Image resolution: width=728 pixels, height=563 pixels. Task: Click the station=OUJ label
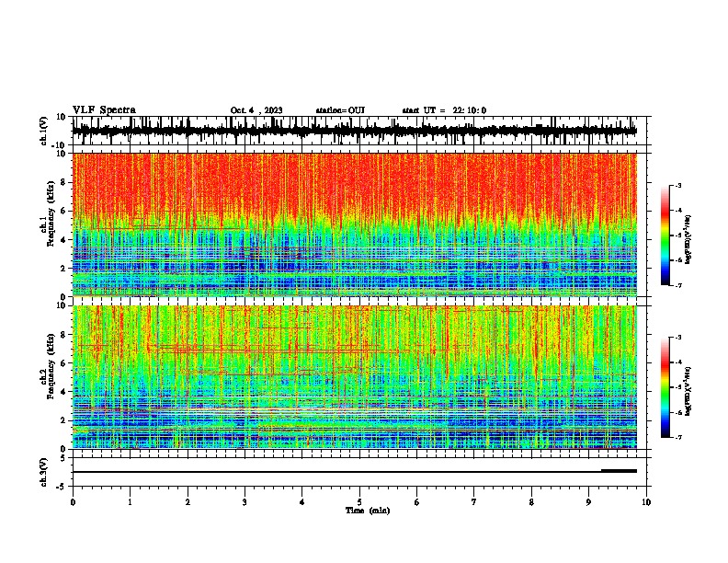click(340, 110)
